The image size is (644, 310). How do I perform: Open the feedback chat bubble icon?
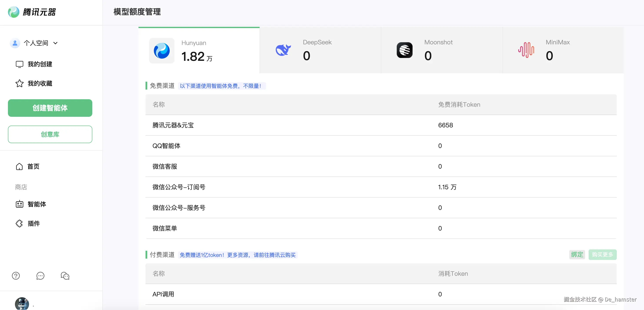click(x=40, y=276)
